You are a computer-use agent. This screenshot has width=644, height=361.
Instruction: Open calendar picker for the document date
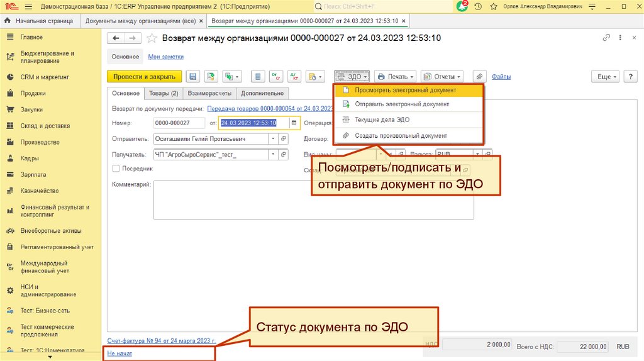[x=294, y=123]
